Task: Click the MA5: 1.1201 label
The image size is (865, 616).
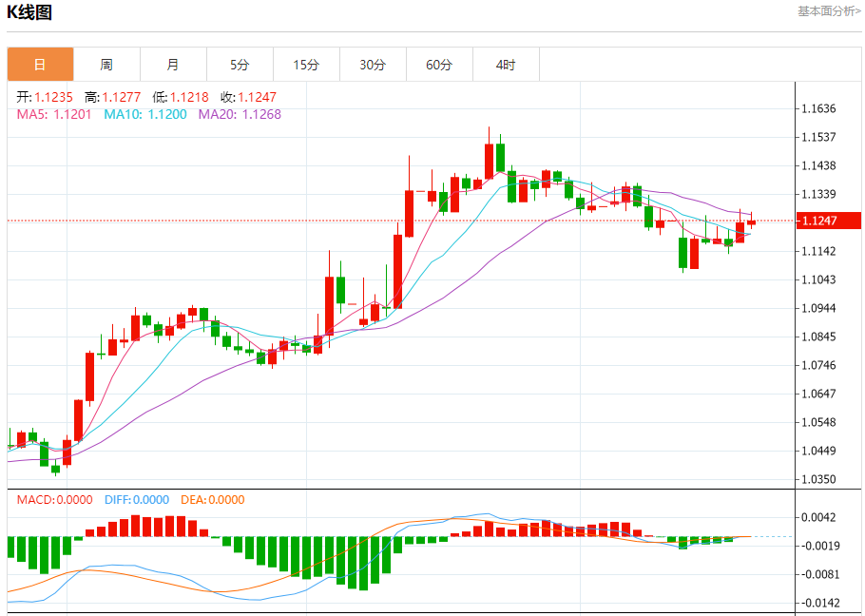Action: click(x=54, y=114)
